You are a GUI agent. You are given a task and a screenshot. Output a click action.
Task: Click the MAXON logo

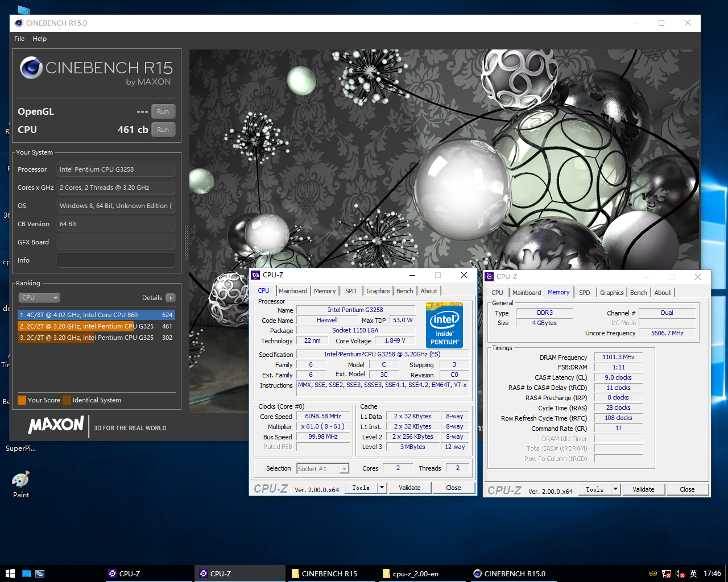pyautogui.click(x=56, y=425)
